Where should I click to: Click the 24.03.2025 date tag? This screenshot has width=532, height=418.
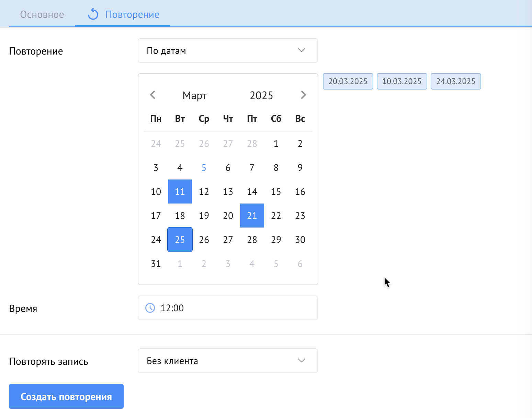(456, 81)
